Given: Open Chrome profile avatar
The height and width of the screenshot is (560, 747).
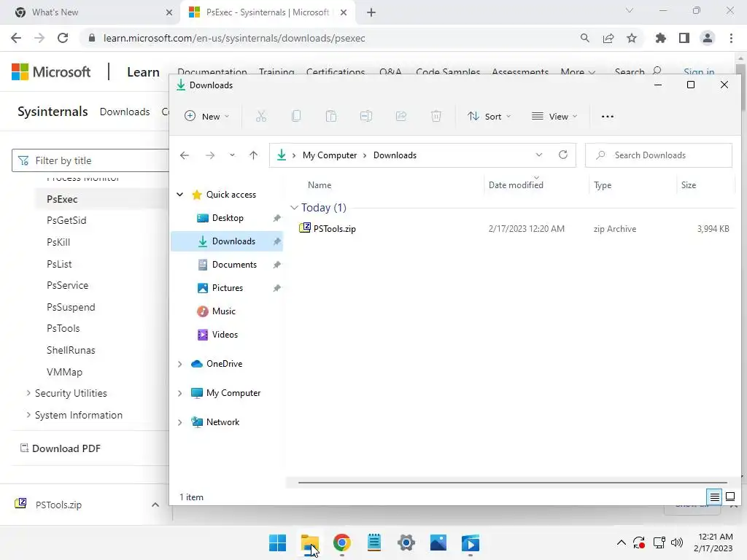Looking at the screenshot, I should pyautogui.click(x=708, y=38).
